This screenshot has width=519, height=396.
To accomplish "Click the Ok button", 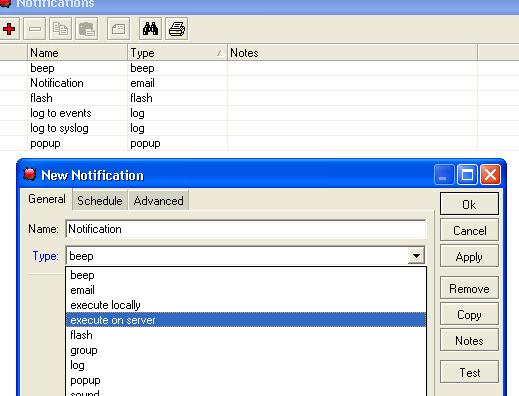I will click(469, 204).
